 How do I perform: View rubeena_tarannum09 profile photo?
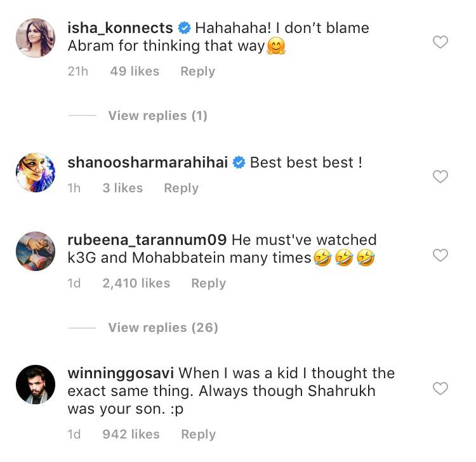[x=36, y=251]
